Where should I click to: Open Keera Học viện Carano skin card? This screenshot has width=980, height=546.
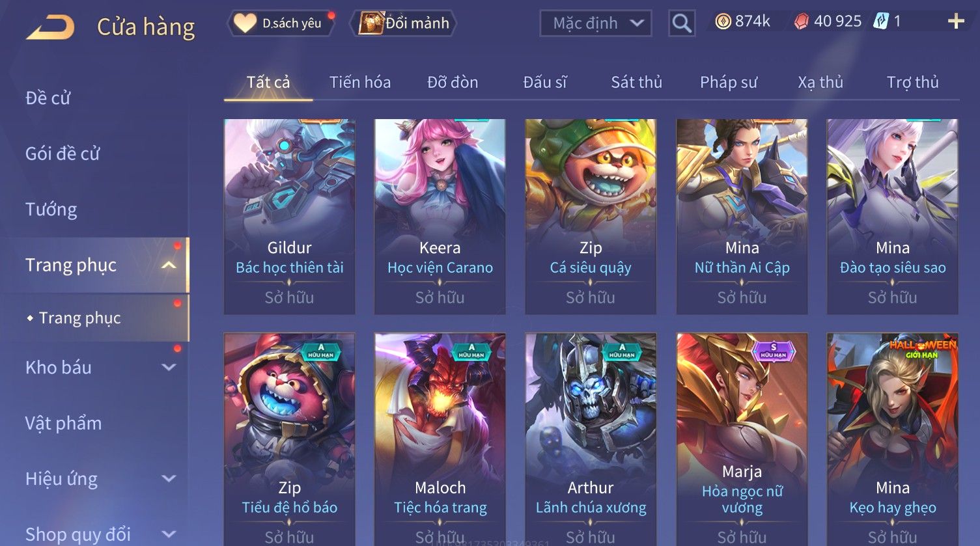coord(440,217)
